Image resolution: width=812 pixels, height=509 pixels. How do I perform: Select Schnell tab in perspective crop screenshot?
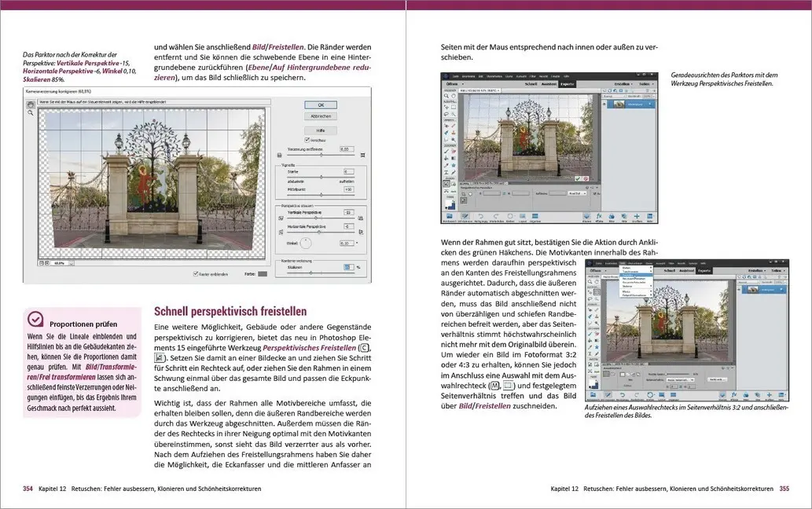(531, 84)
